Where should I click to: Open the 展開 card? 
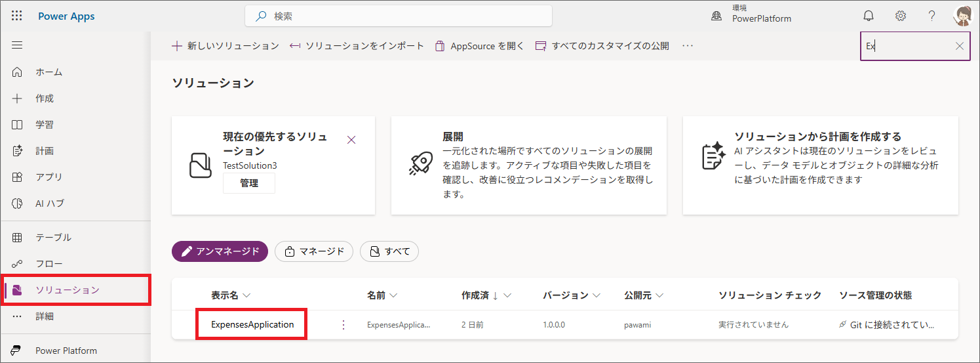coord(529,165)
